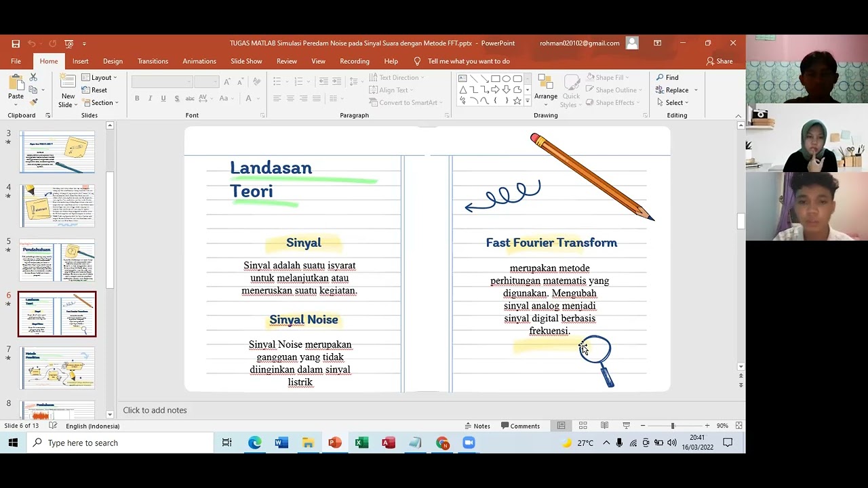This screenshot has height=488, width=868.
Task: Adjust the zoom slider handle
Action: coord(673,426)
